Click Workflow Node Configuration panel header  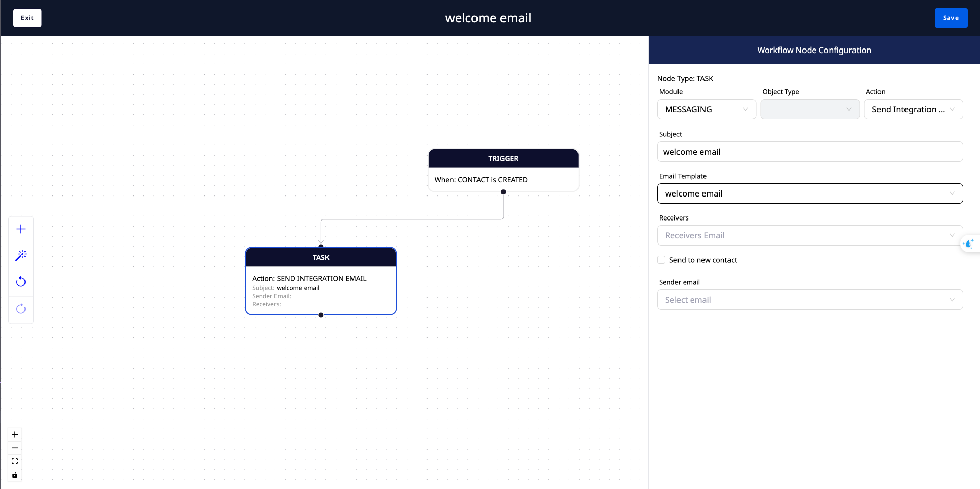point(814,50)
